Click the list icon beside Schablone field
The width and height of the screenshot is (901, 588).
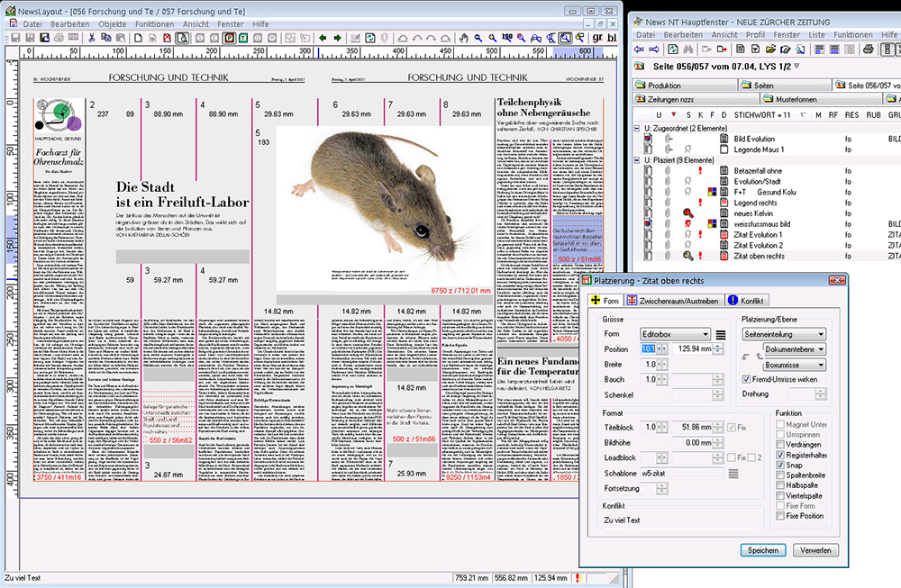pos(733,474)
